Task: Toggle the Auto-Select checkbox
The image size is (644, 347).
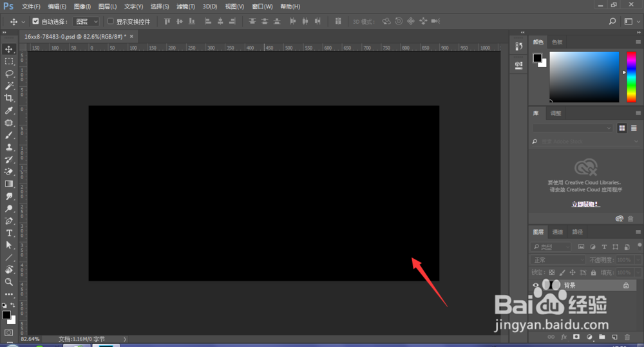Action: click(x=35, y=21)
